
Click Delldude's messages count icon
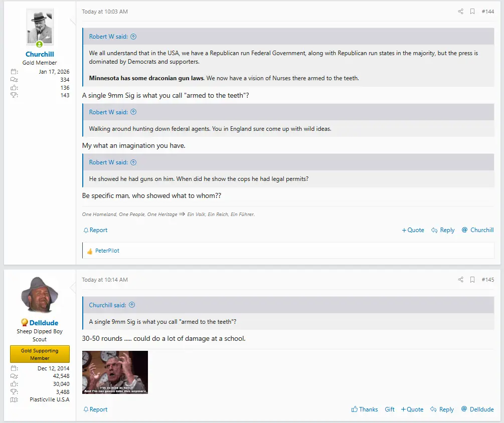pyautogui.click(x=14, y=376)
